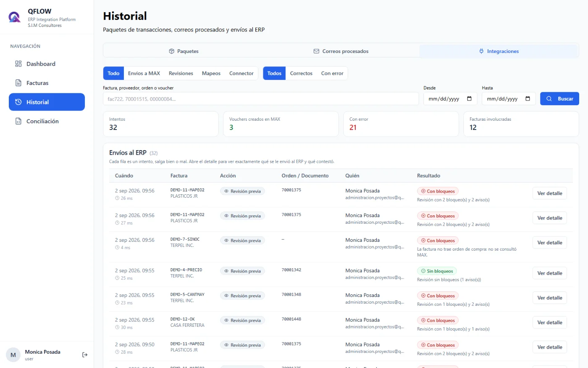Ver detalle for DEMO-4-PRECIO row
This screenshot has width=588, height=368.
coord(550,273)
